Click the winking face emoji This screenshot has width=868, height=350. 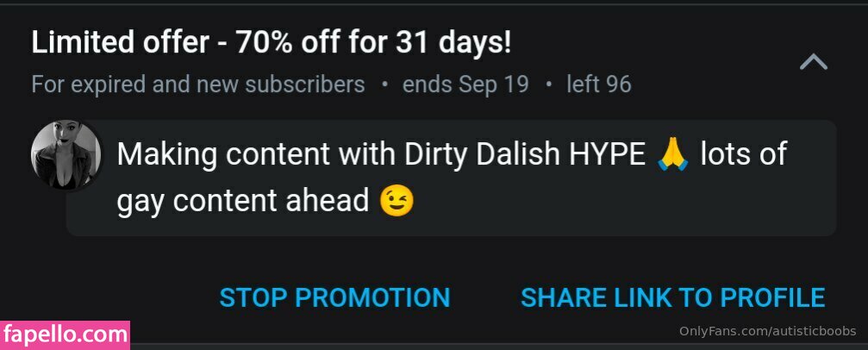click(397, 201)
